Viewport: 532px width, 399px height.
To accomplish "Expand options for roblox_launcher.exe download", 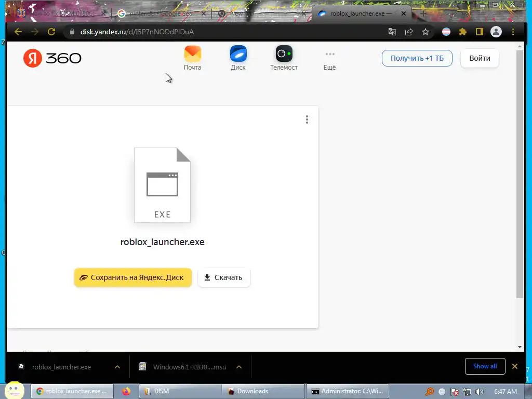I will (x=117, y=367).
